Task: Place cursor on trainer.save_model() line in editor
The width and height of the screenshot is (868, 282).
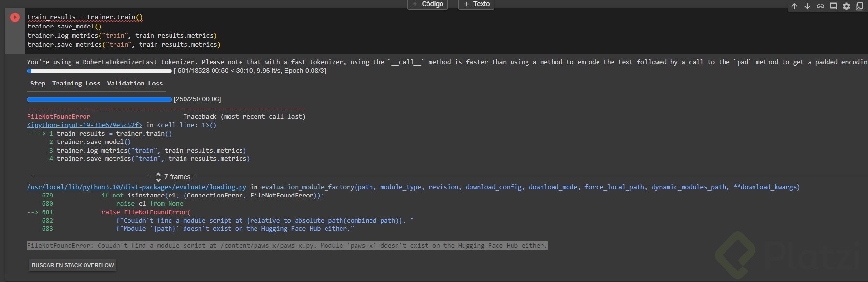Action: pyautogui.click(x=64, y=27)
